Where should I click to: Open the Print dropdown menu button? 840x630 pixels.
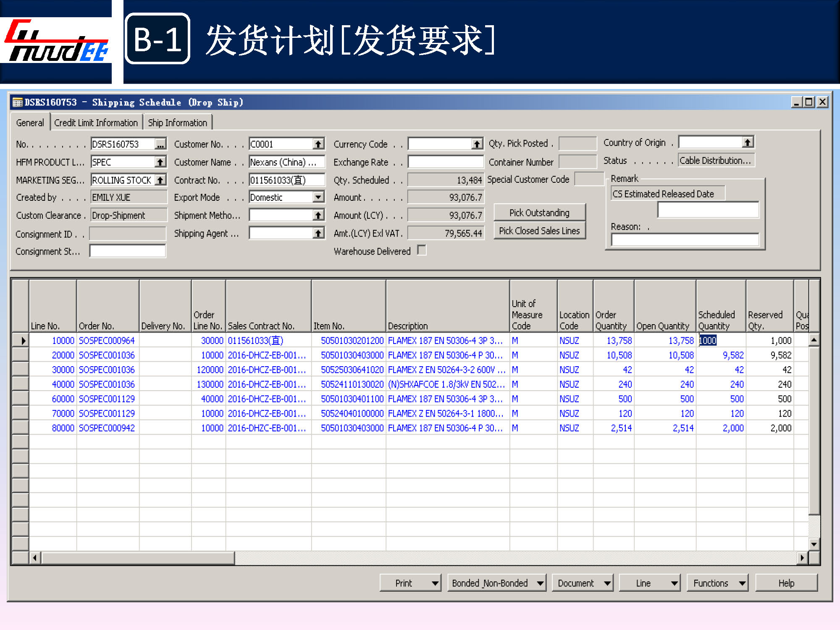[x=410, y=583]
